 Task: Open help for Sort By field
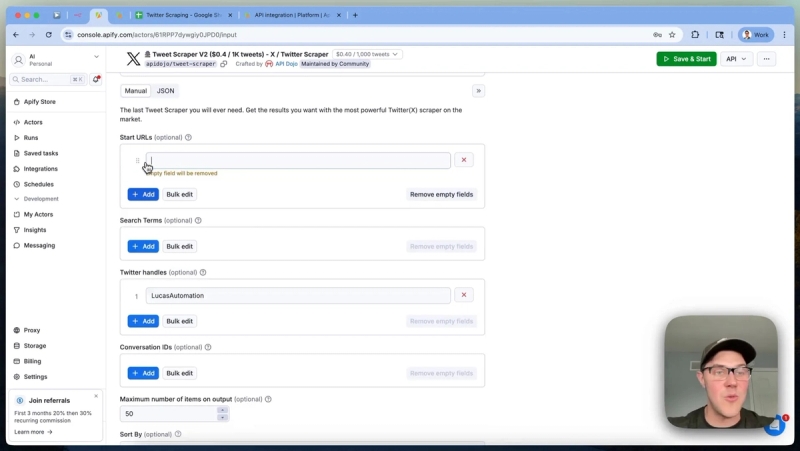(178, 434)
